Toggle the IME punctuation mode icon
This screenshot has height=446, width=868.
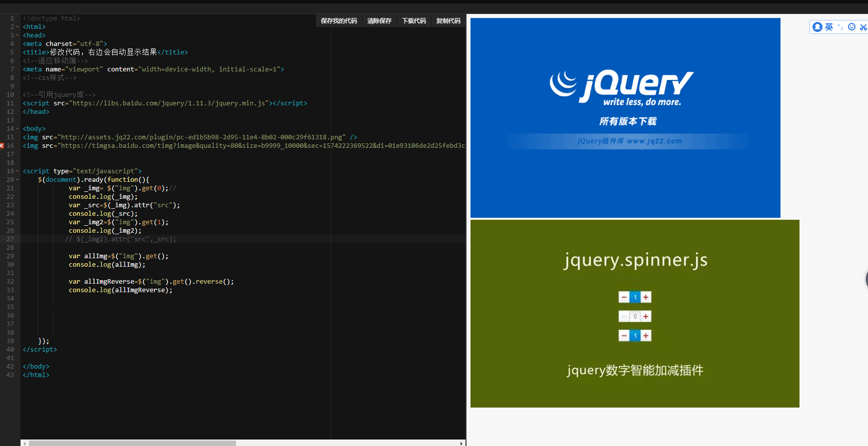(x=840, y=27)
